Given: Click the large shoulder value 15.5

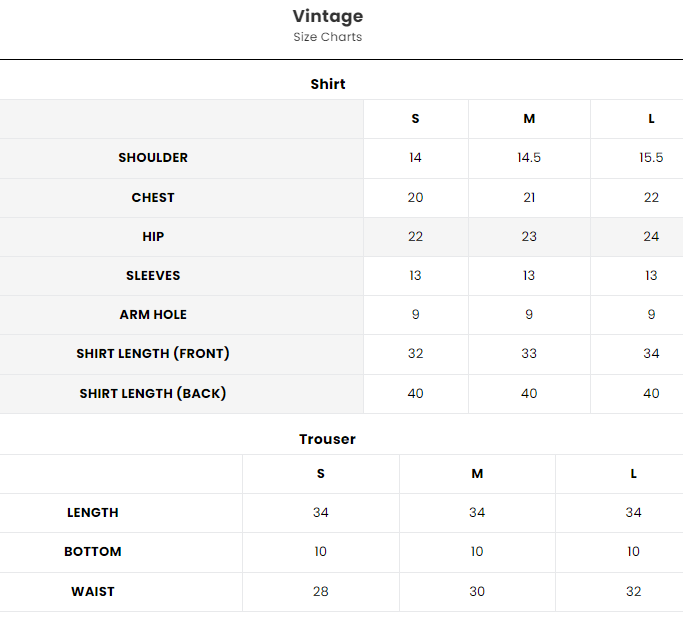Looking at the screenshot, I should click(x=651, y=158).
